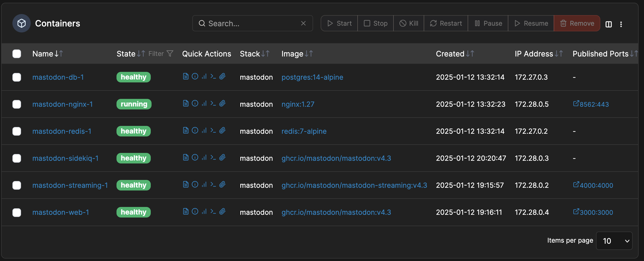Open mastodon-nginx-1 container link
644x261 pixels.
tap(63, 104)
